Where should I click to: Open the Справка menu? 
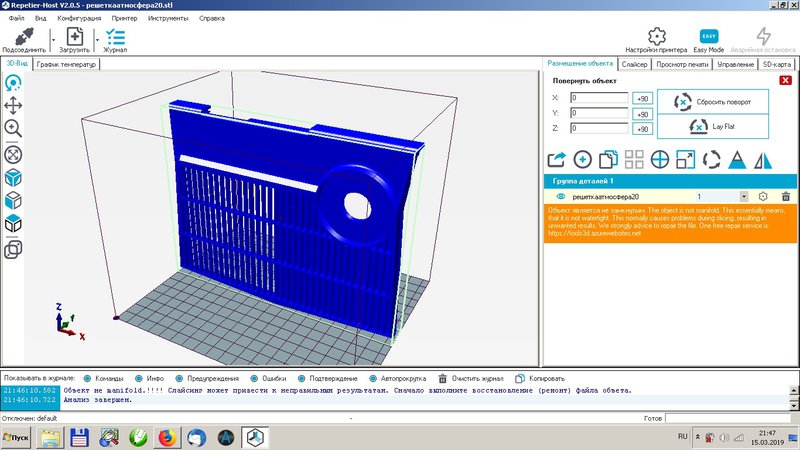click(x=212, y=18)
